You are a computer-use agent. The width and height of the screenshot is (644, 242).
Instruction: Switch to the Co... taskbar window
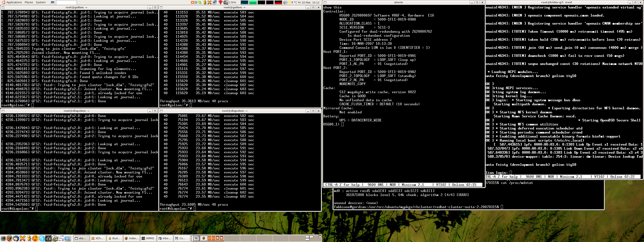tap(182, 238)
